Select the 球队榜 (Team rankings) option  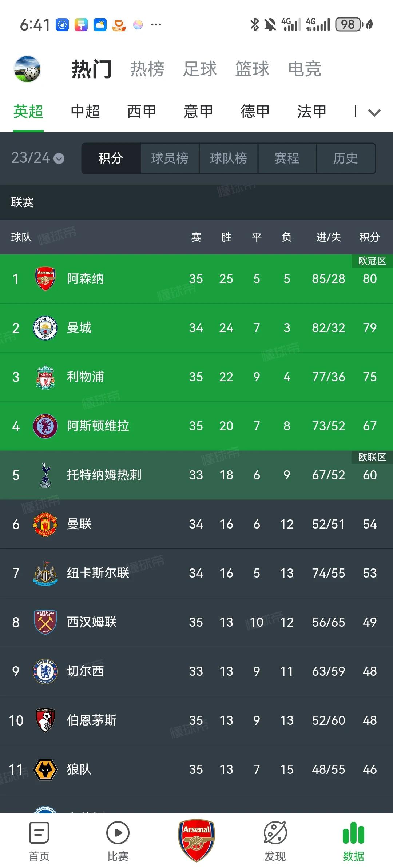pyautogui.click(x=228, y=158)
